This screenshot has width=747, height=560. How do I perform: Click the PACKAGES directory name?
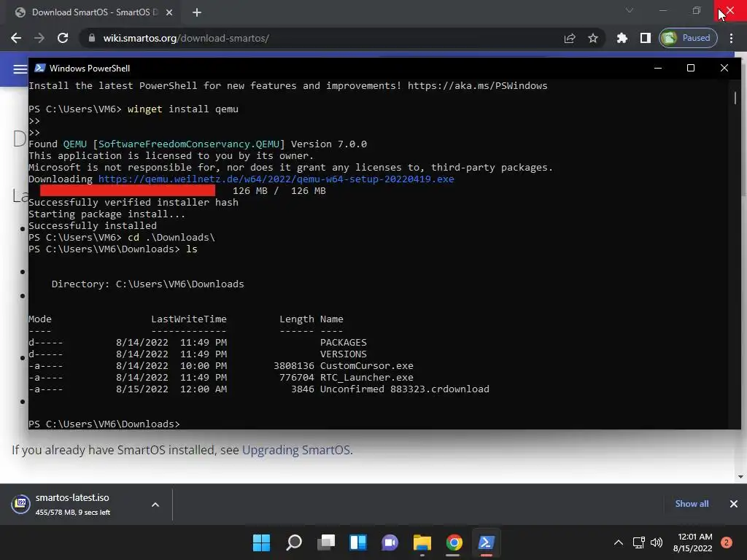344,343
